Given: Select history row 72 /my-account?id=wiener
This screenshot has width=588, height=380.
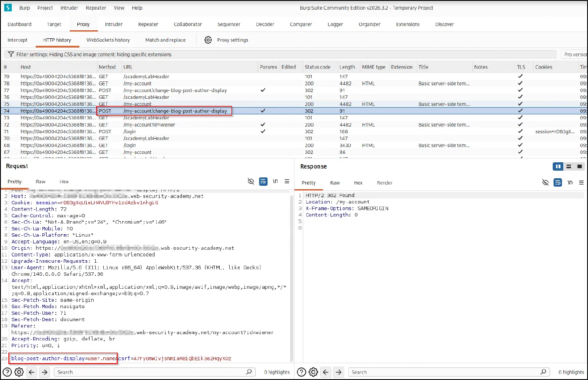Looking at the screenshot, I should [x=294, y=125].
